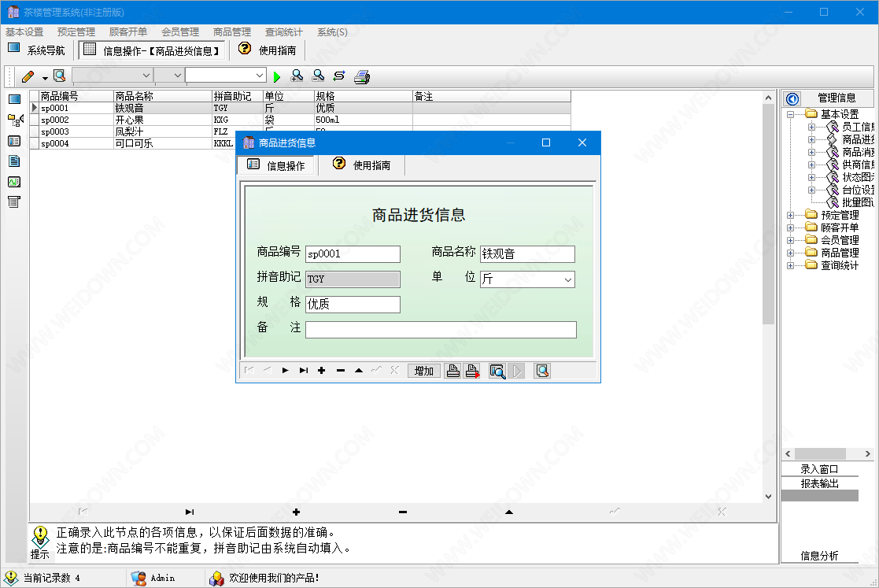Open the 顾客开单 menu
879x588 pixels.
pos(127,32)
